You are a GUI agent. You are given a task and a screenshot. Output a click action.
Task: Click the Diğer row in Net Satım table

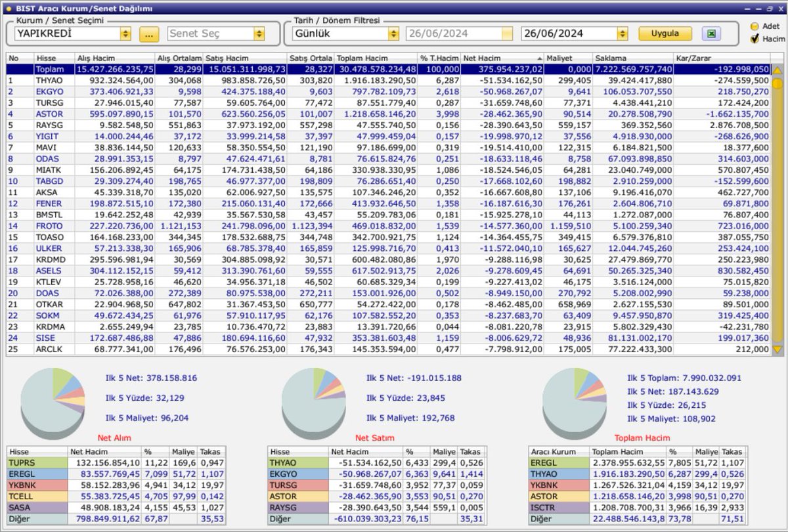378,519
